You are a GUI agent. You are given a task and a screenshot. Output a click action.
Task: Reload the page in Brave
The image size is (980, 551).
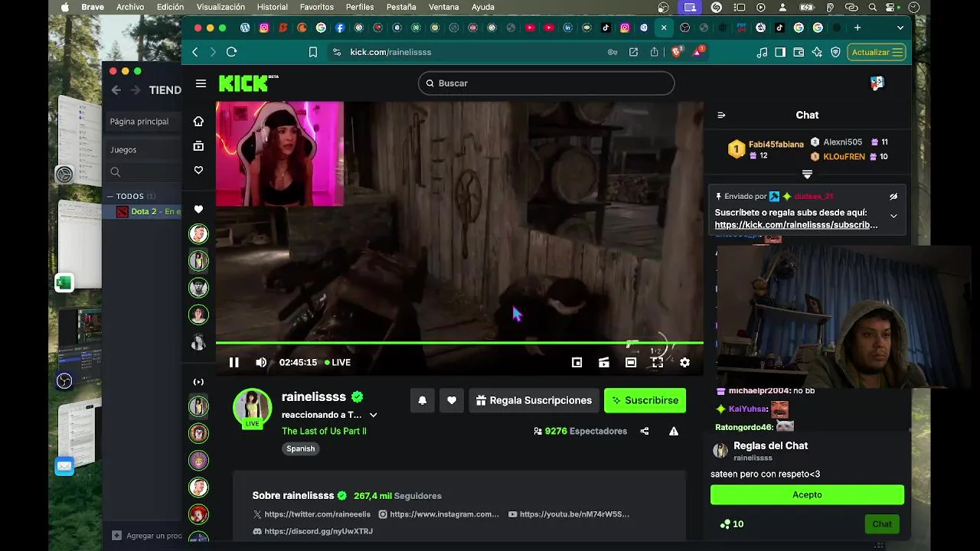click(x=231, y=52)
